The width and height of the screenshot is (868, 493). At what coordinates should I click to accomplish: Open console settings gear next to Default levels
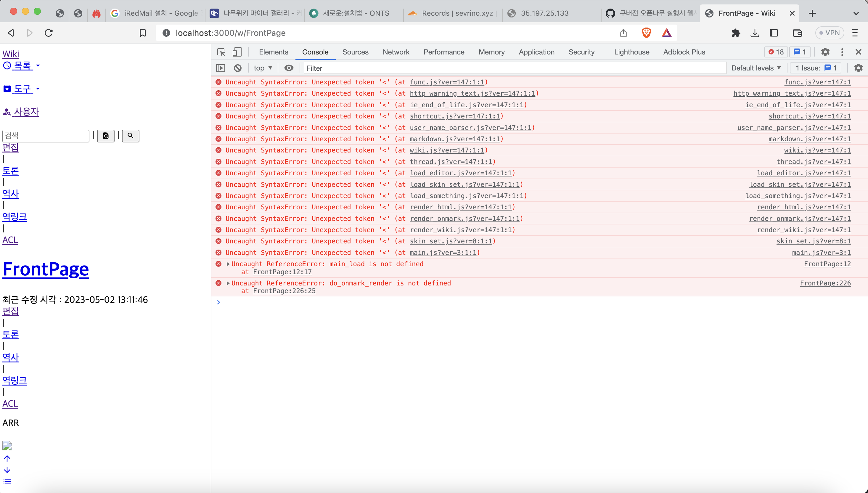859,68
